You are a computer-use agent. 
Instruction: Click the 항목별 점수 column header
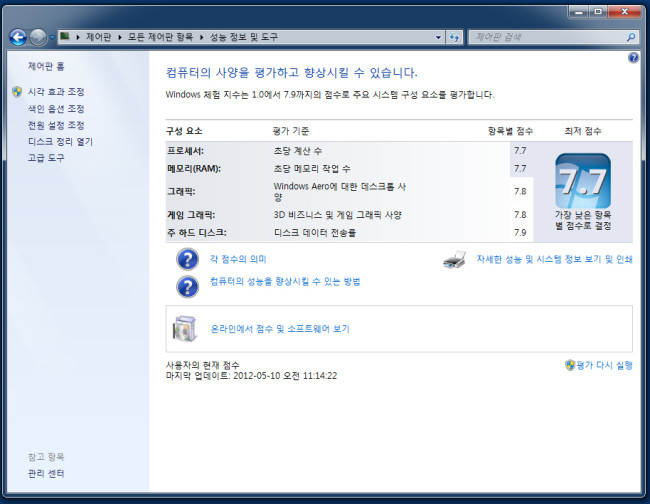pyautogui.click(x=510, y=131)
